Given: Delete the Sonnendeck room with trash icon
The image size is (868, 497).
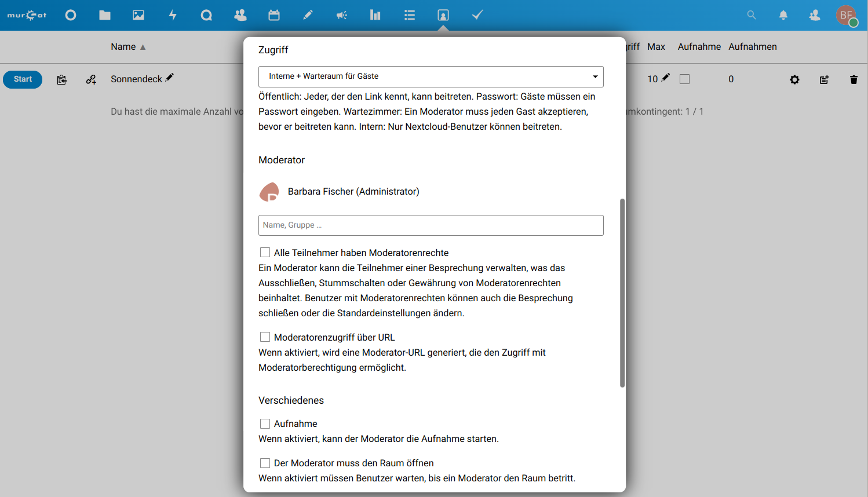Looking at the screenshot, I should coord(854,79).
